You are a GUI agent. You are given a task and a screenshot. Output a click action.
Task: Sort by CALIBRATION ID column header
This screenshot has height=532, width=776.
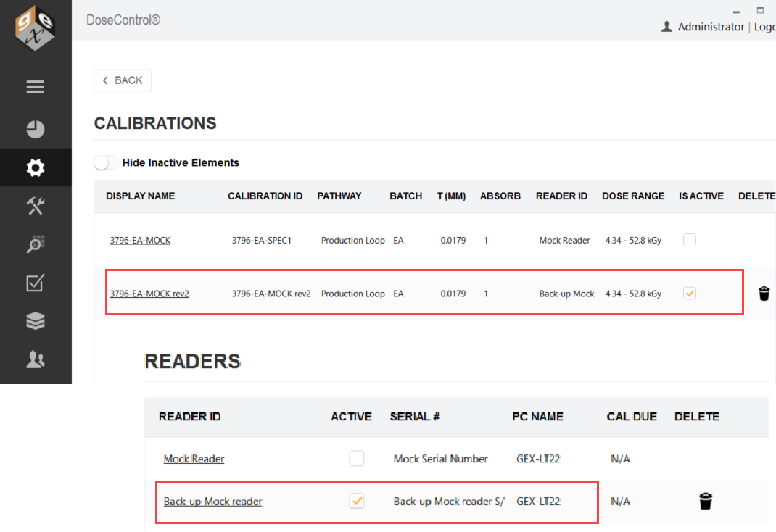pyautogui.click(x=265, y=196)
